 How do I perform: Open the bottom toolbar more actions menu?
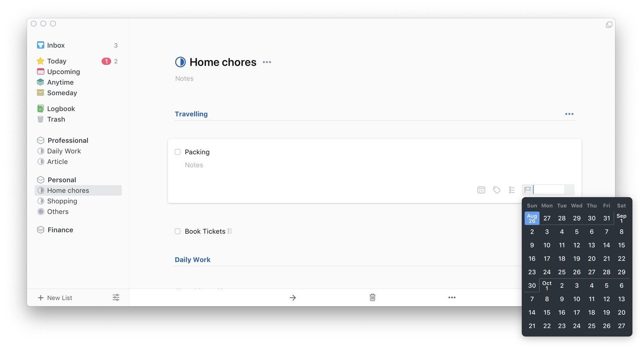pyautogui.click(x=452, y=298)
